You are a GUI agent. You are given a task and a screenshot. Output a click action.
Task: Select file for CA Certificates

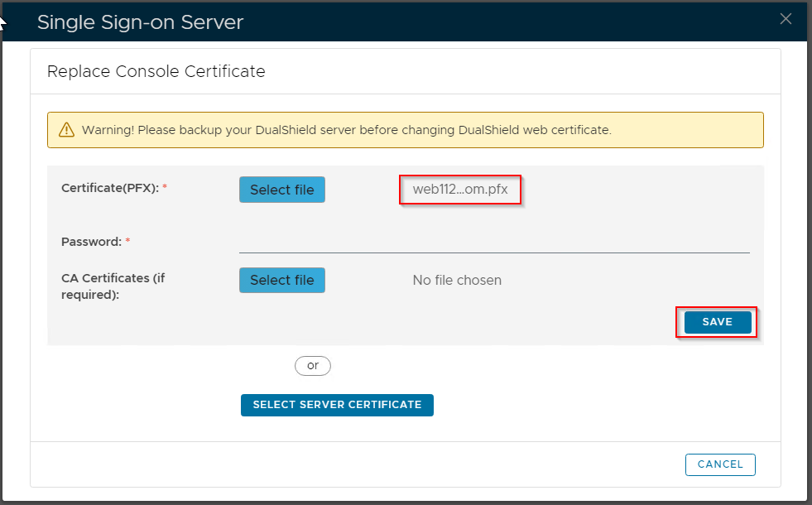click(x=281, y=280)
